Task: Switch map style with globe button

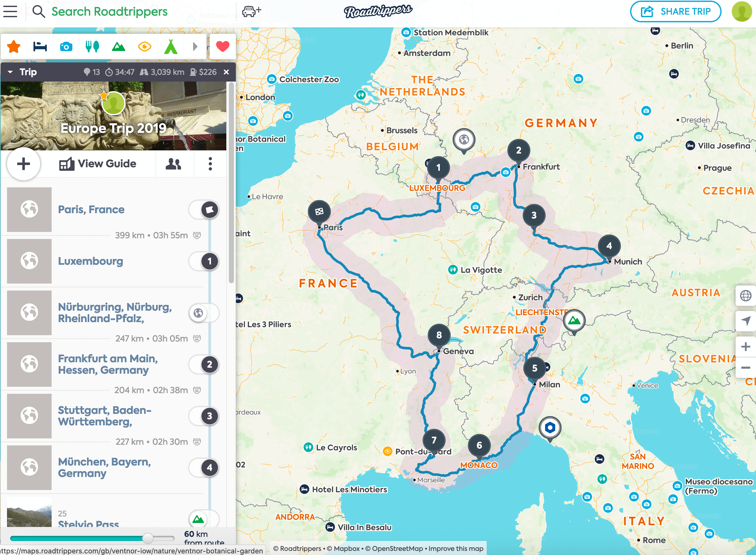Action: tap(745, 296)
